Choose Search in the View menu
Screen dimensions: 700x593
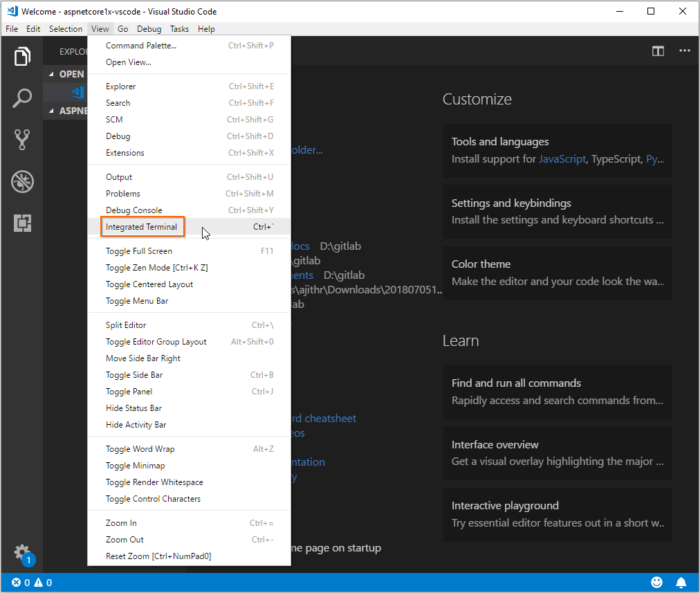click(190, 102)
